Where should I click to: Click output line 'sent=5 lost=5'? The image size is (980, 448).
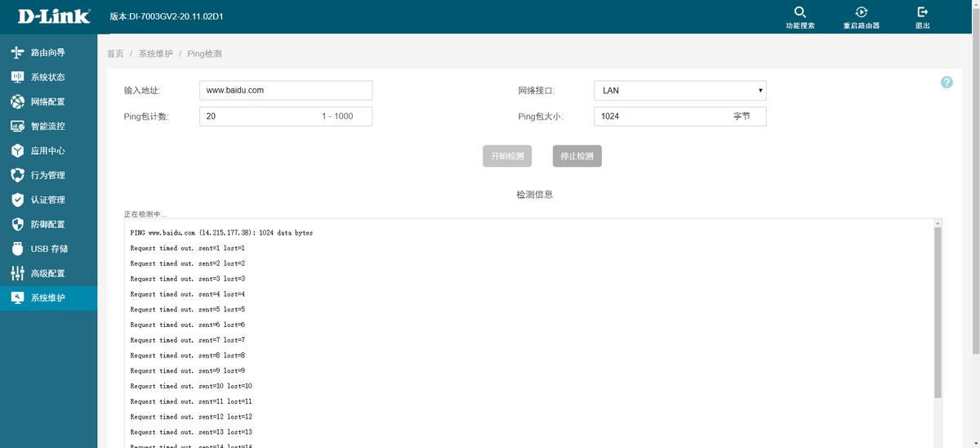[188, 310]
